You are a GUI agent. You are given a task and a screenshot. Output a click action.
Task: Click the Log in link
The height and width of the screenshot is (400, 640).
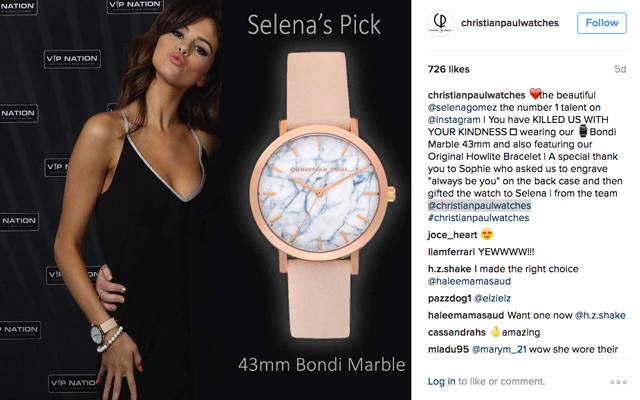pos(441,381)
